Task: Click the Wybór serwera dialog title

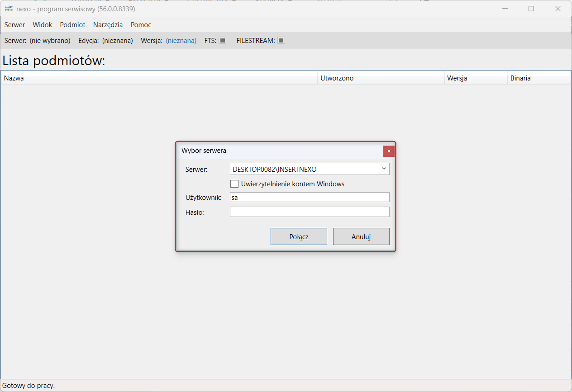Action: (204, 151)
